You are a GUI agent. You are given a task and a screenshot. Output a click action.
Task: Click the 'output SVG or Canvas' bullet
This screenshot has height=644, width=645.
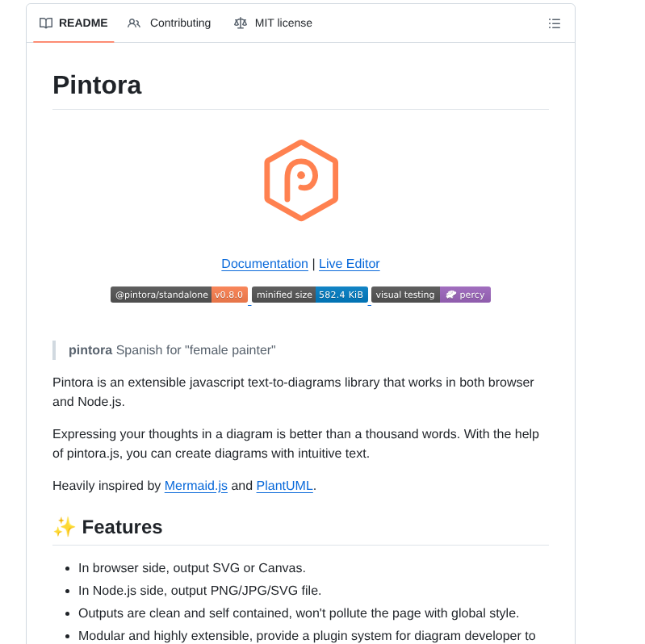192,568
